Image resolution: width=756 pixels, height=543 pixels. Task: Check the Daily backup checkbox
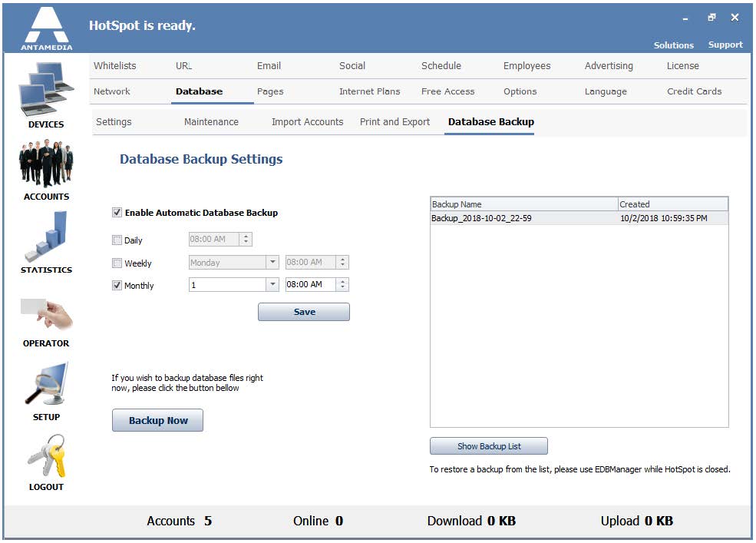tap(117, 240)
